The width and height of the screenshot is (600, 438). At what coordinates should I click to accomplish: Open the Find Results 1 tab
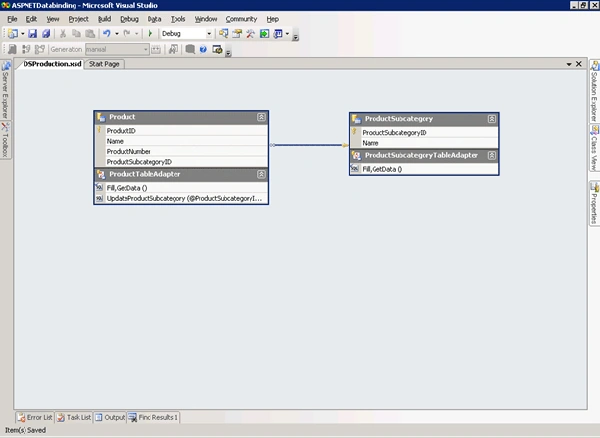[153, 417]
